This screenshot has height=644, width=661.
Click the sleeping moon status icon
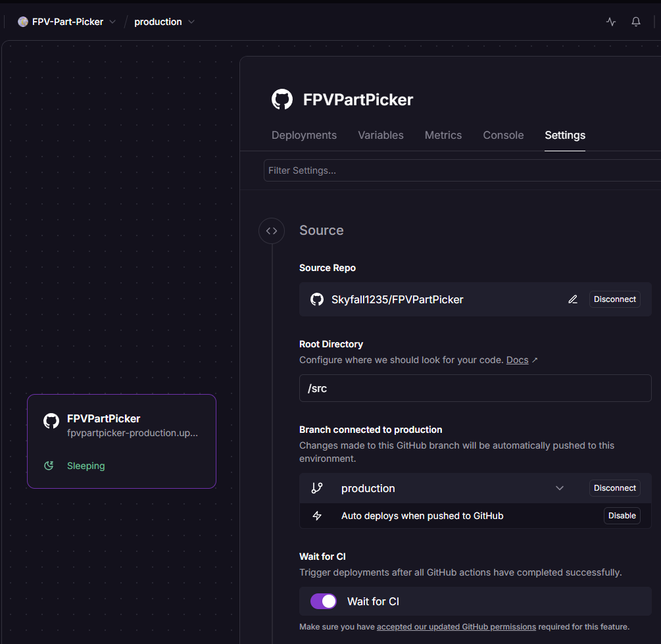49,466
